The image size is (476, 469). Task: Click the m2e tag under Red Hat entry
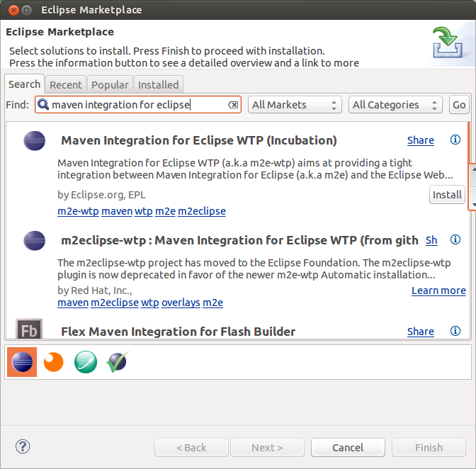212,303
